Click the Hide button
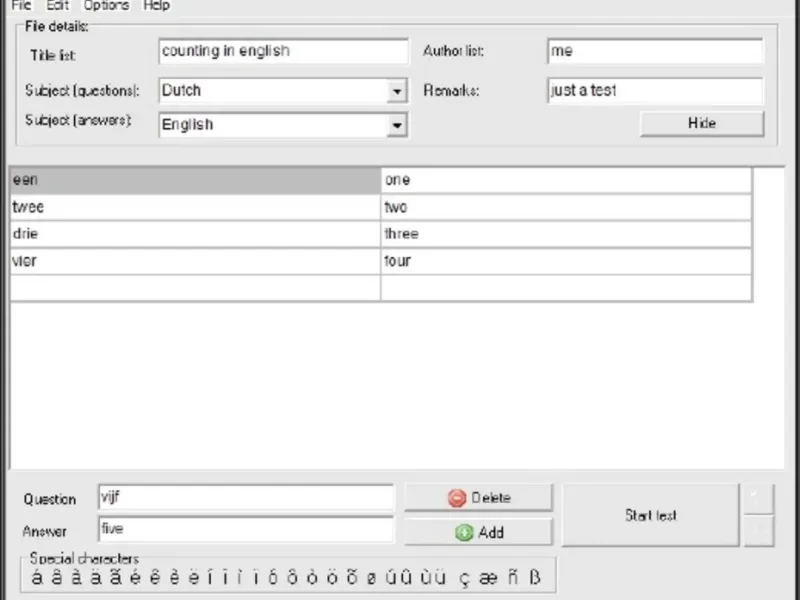Viewport: 800px width, 600px height. pos(702,123)
